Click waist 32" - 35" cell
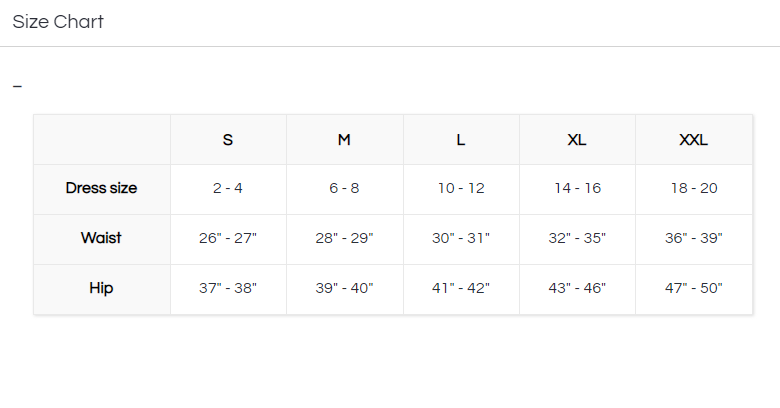The height and width of the screenshot is (408, 780). (x=577, y=238)
